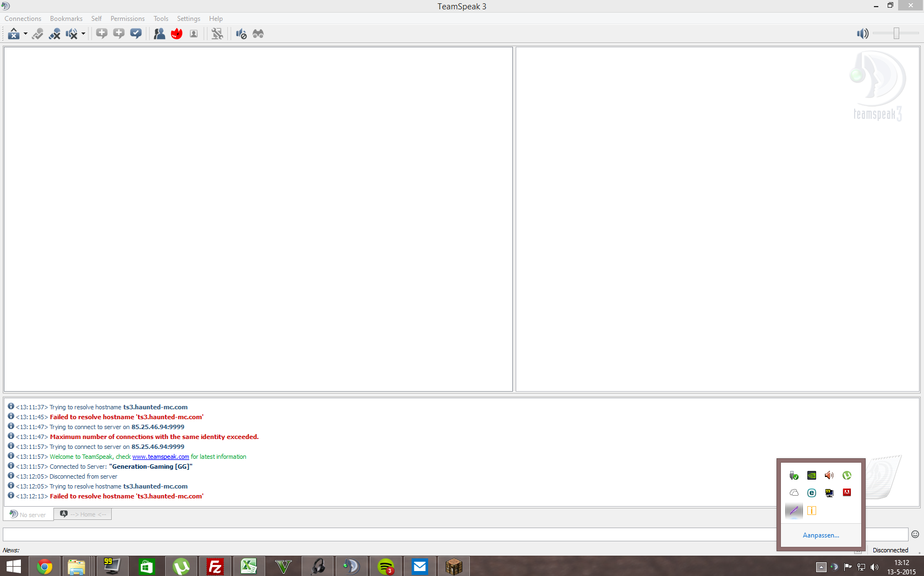Click the TeamSpeak icon in the system tray

835,567
